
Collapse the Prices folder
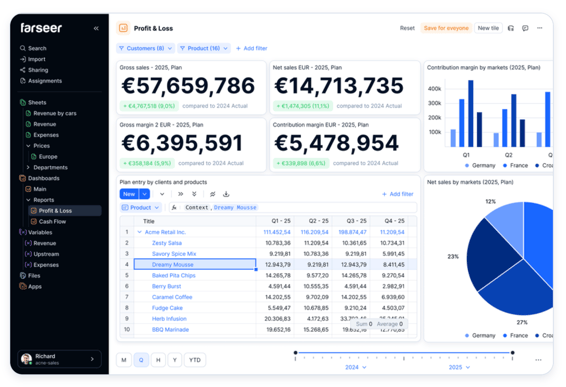tap(28, 145)
